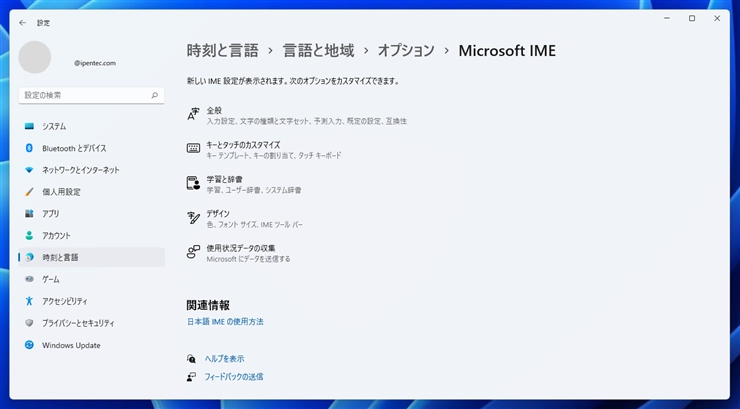Close the 設定 window
This screenshot has width=740, height=409.
pyautogui.click(x=717, y=18)
